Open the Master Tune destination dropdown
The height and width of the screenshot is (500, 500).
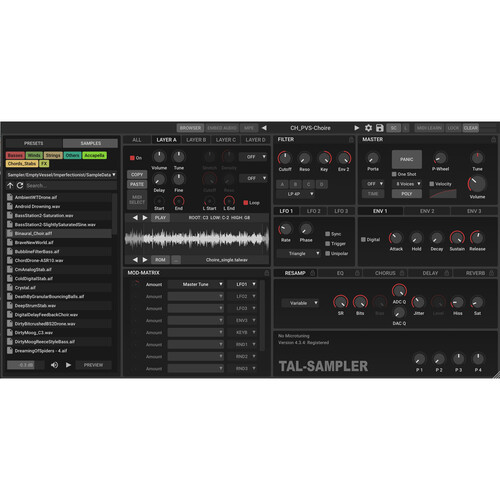tap(195, 284)
